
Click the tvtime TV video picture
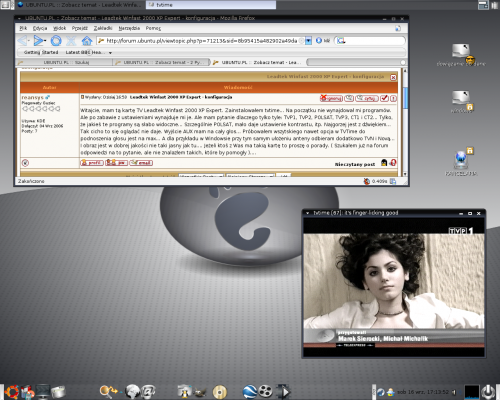pos(394,288)
